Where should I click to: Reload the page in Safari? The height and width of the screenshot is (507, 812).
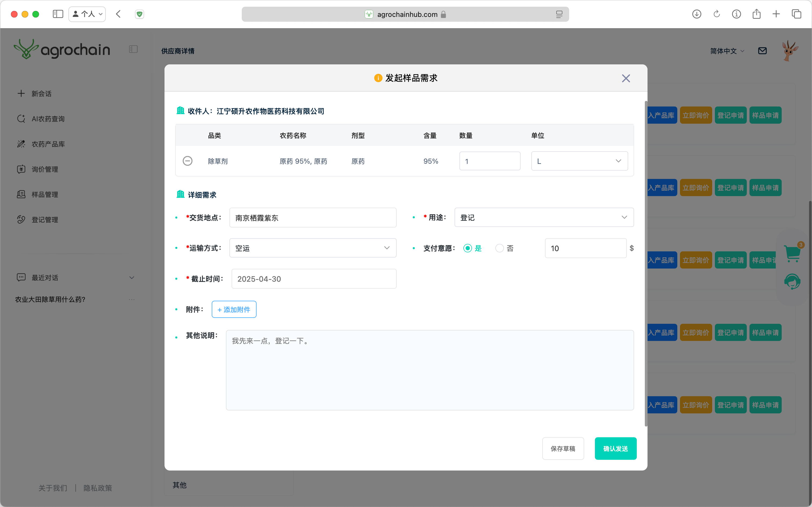point(716,14)
